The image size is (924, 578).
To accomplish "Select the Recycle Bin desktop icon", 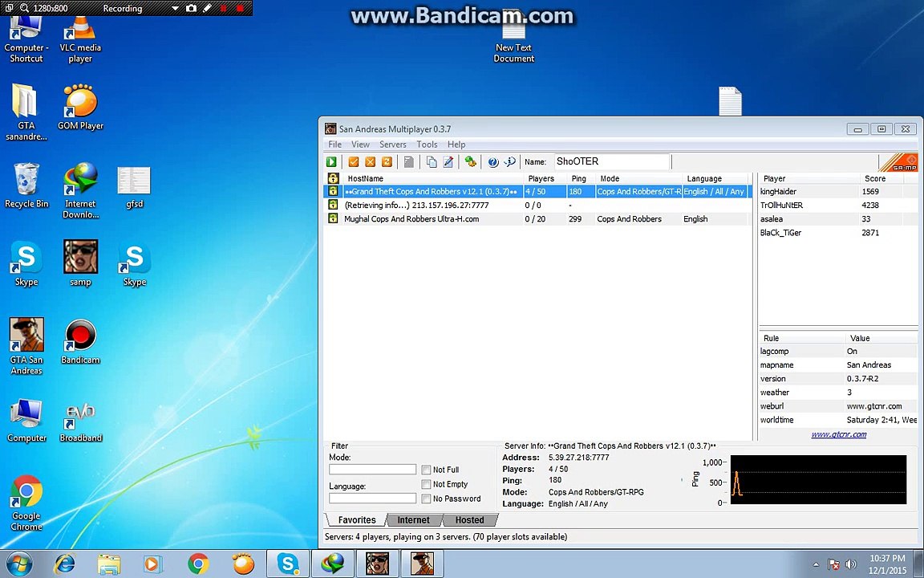I will (26, 185).
